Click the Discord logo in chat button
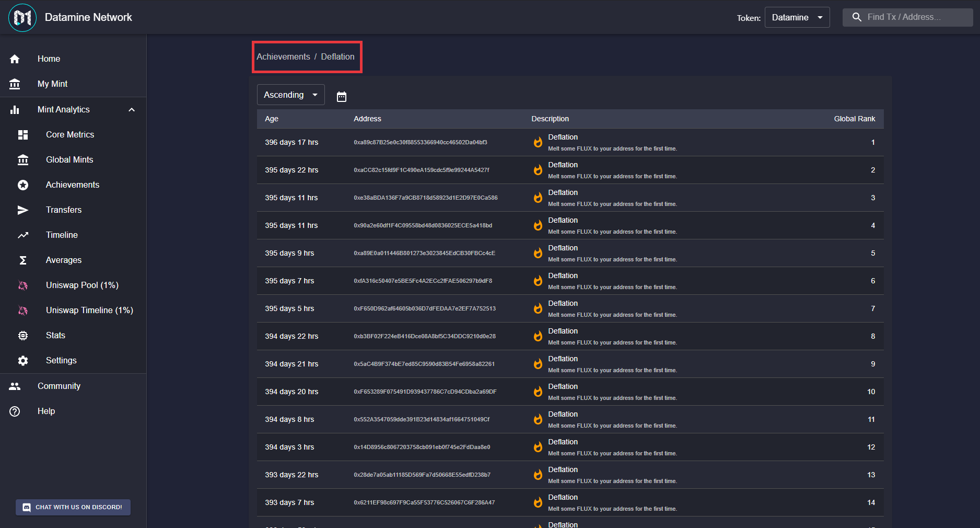 coord(27,507)
